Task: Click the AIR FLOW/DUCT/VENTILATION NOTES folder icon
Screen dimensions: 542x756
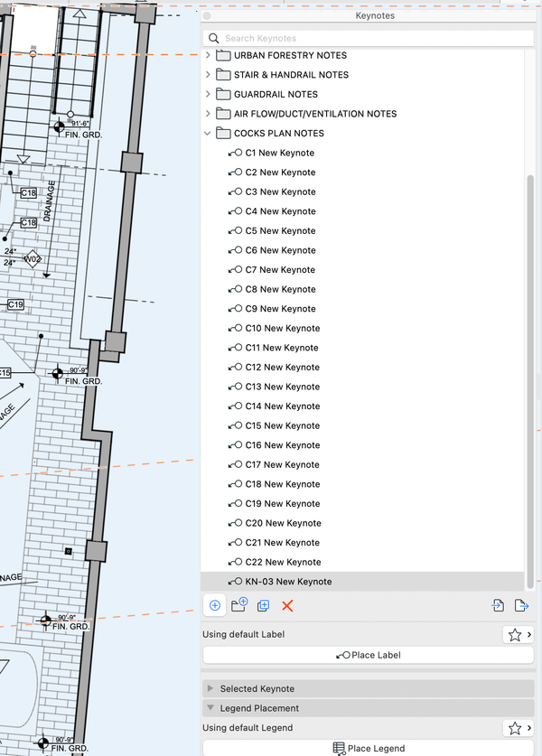Action: pyautogui.click(x=223, y=114)
